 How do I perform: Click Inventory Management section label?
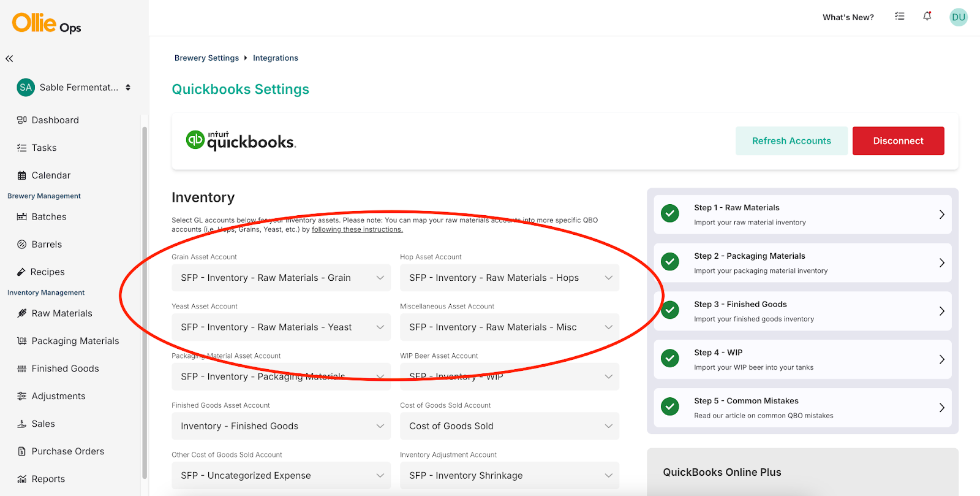coord(46,293)
